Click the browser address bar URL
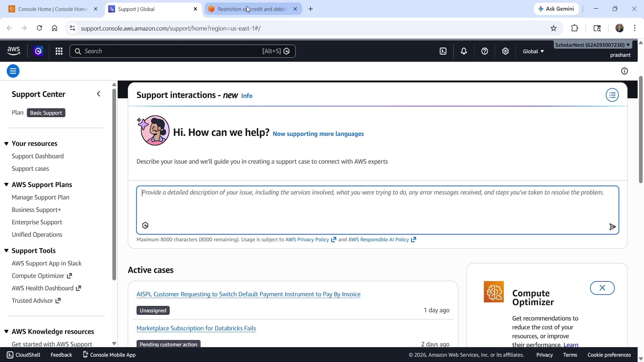The height and width of the screenshot is (362, 644). [x=171, y=28]
